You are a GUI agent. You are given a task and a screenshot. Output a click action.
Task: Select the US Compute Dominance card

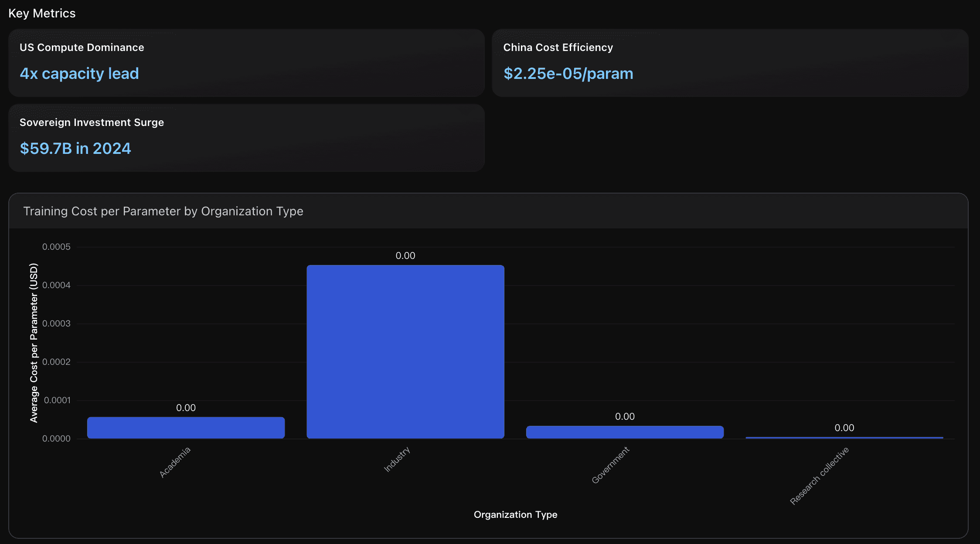click(246, 63)
